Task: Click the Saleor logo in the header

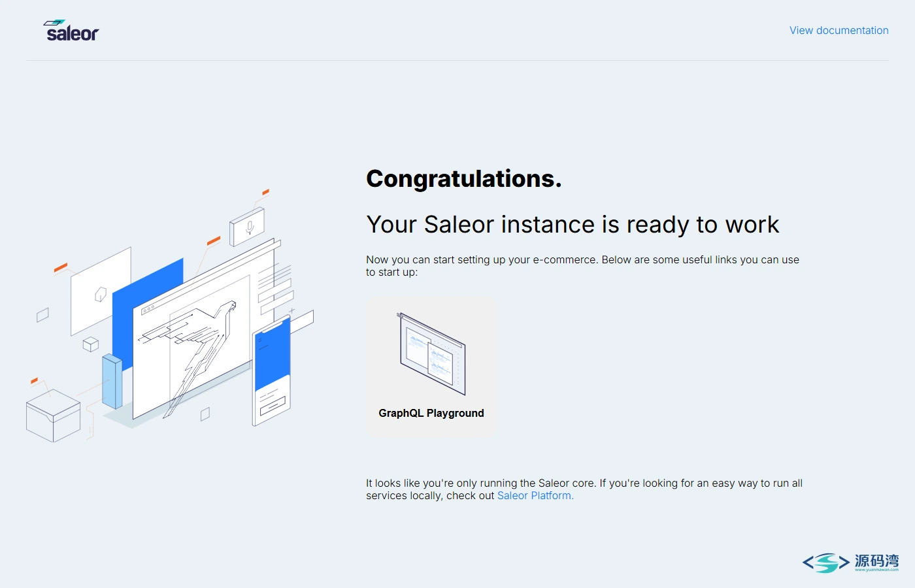Action: [71, 31]
